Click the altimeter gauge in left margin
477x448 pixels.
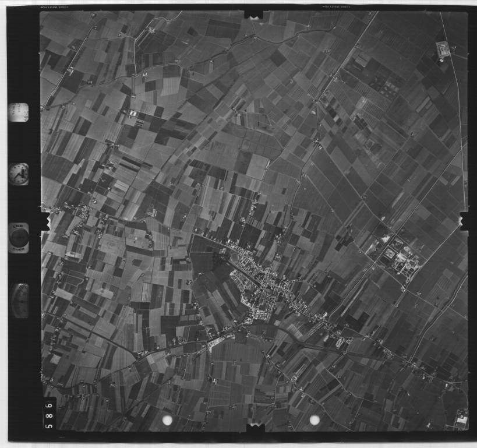coord(20,301)
